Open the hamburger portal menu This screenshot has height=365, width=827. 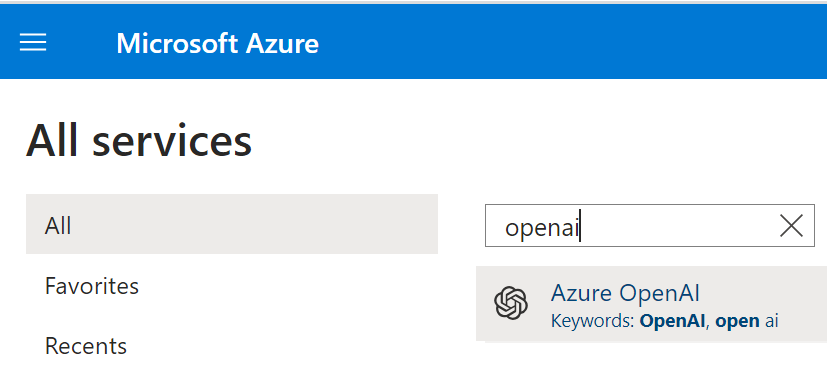(x=33, y=42)
